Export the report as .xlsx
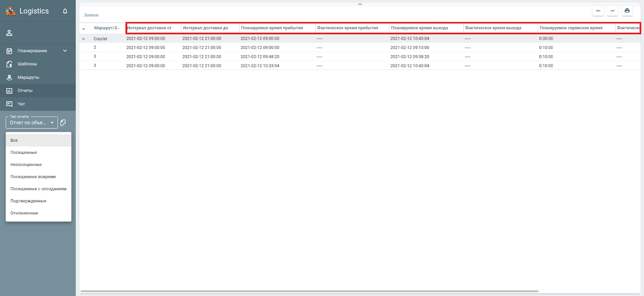This screenshot has height=296, width=644. (598, 11)
